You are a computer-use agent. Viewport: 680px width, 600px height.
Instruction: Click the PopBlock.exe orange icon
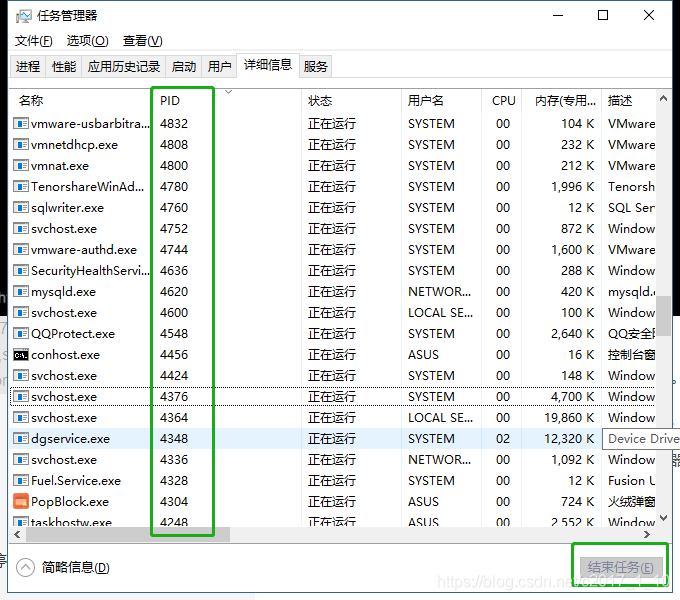point(21,502)
